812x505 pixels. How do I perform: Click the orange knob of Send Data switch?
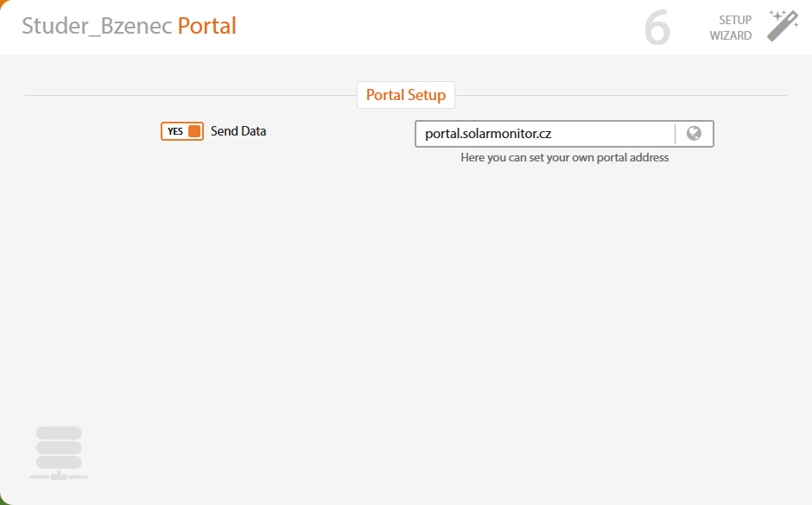pyautogui.click(x=194, y=131)
